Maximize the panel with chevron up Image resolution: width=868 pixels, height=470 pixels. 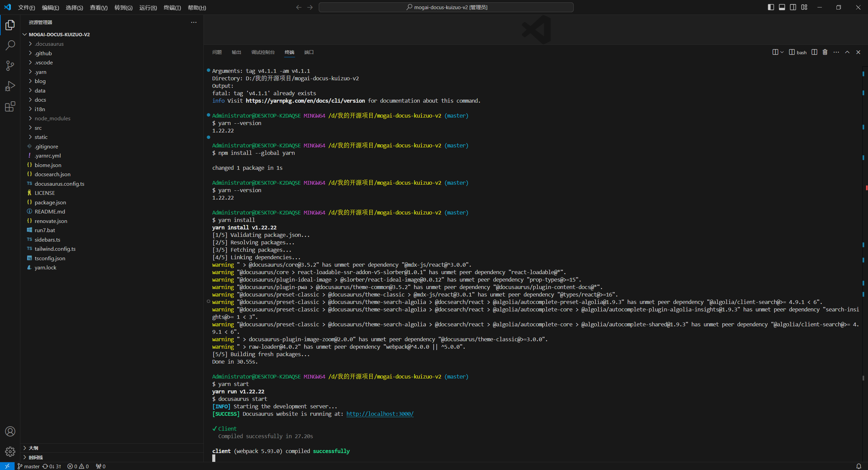(847, 52)
